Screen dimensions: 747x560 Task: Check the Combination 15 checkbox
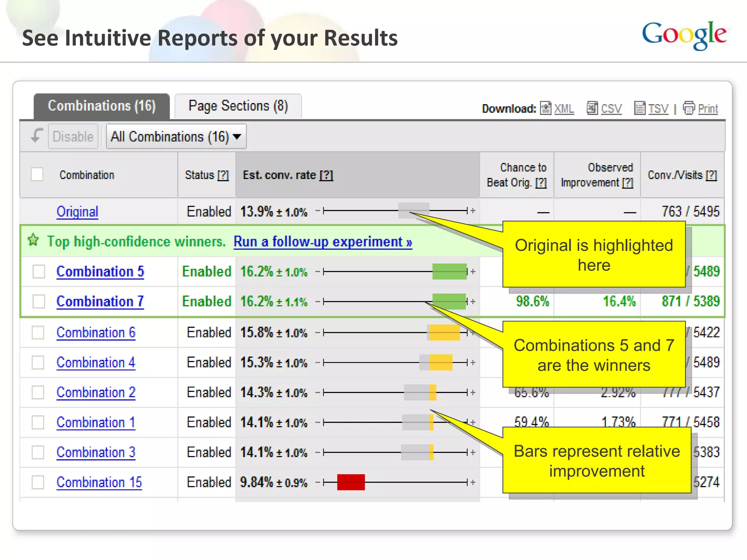[38, 482]
